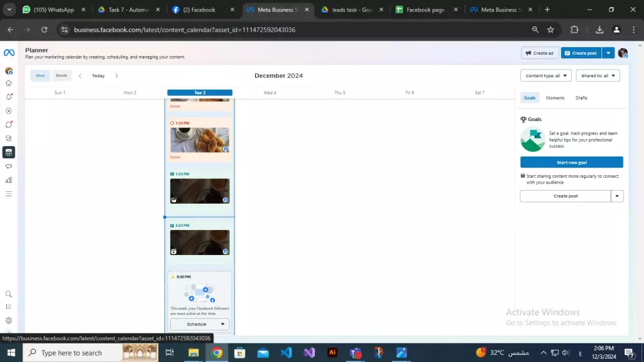644x362 pixels.
Task: Click the Create ad button
Action: [540, 53]
